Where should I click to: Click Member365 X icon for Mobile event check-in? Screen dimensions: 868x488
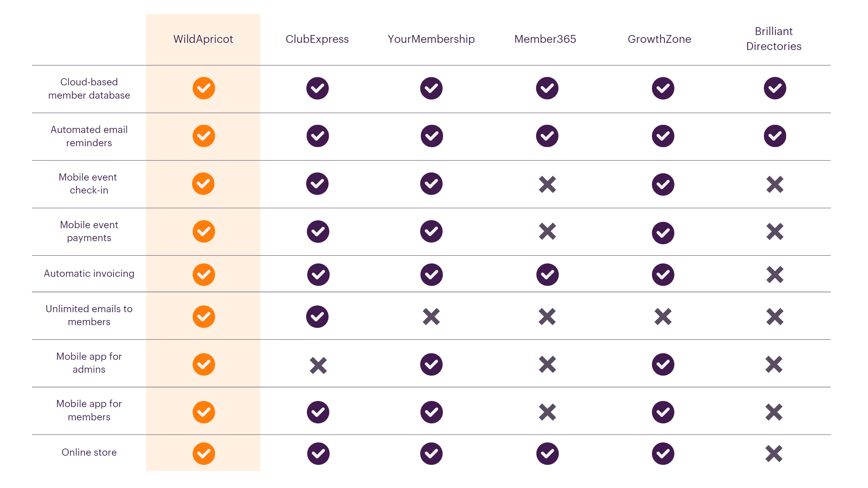tap(547, 184)
